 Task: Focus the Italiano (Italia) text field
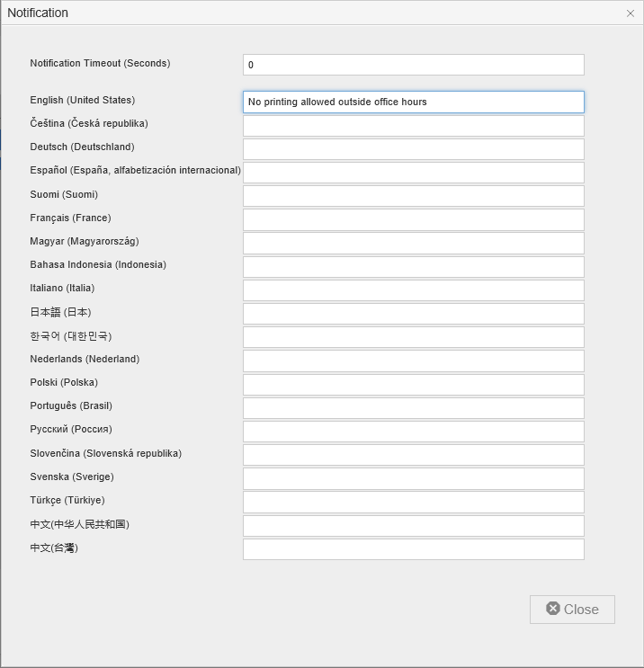pos(413,290)
